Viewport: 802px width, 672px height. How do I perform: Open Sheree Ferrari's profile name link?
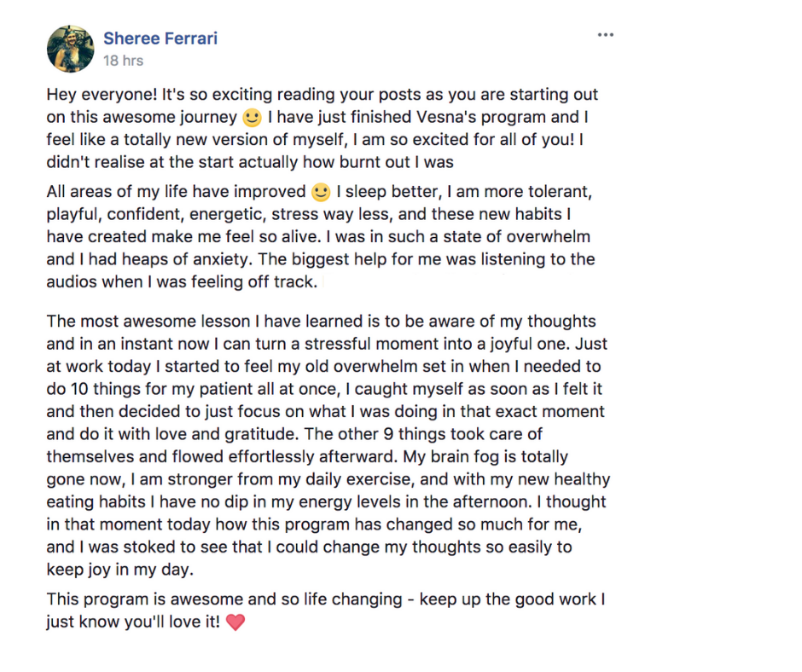coord(160,38)
